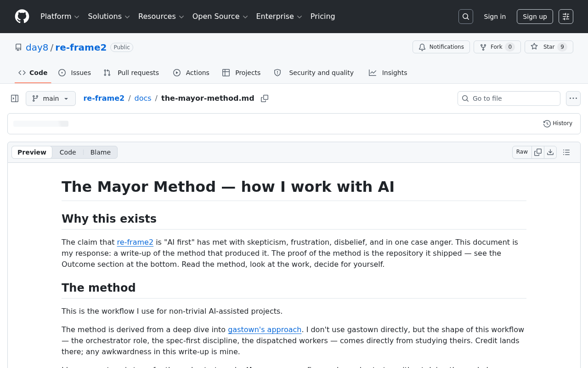This screenshot has width=588, height=368.
Task: Open the Insights tab
Action: 388,73
